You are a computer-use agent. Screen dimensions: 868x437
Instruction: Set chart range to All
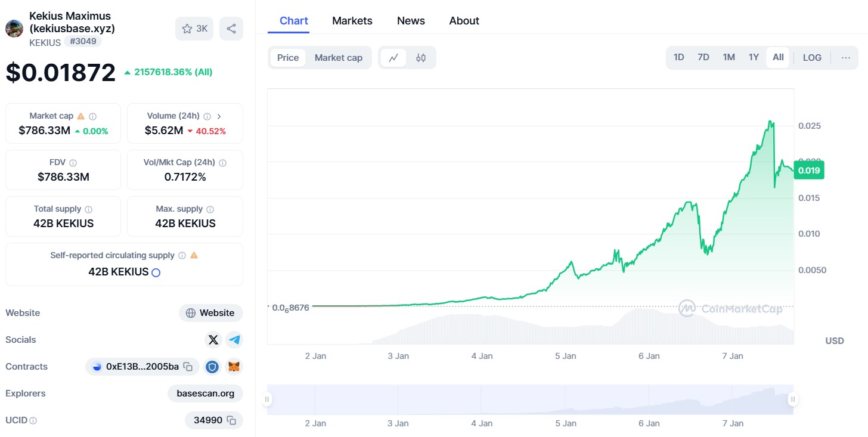tap(778, 58)
